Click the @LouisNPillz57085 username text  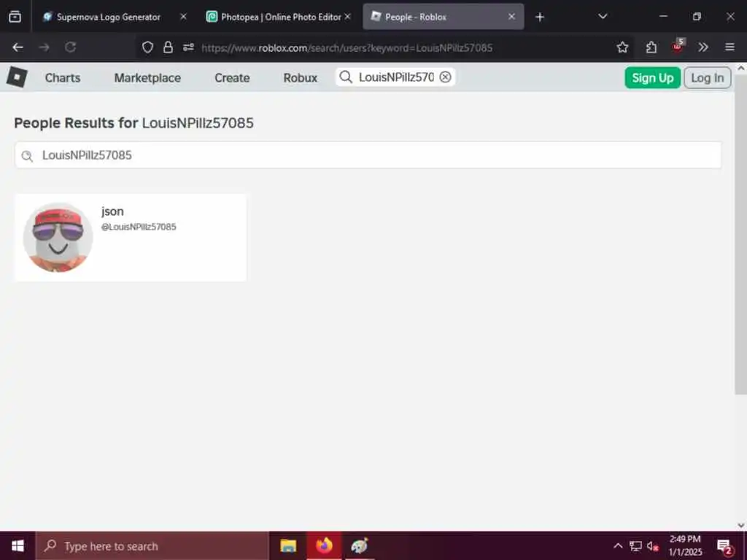click(x=139, y=227)
